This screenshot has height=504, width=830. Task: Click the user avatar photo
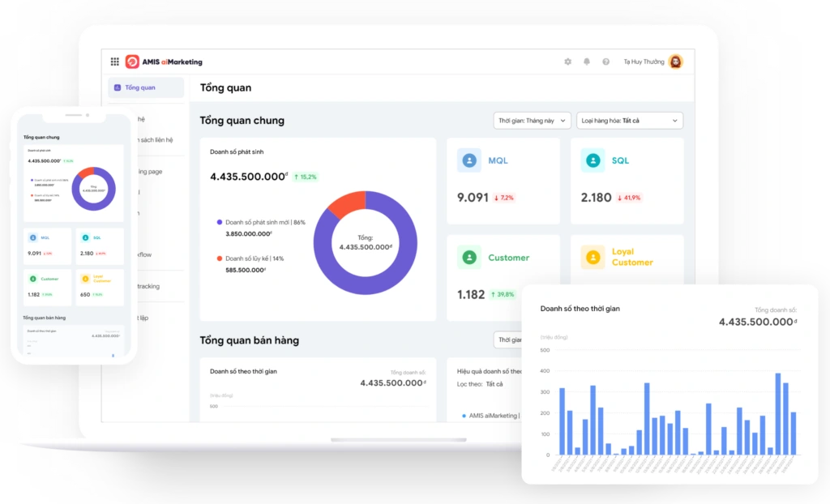click(x=675, y=62)
